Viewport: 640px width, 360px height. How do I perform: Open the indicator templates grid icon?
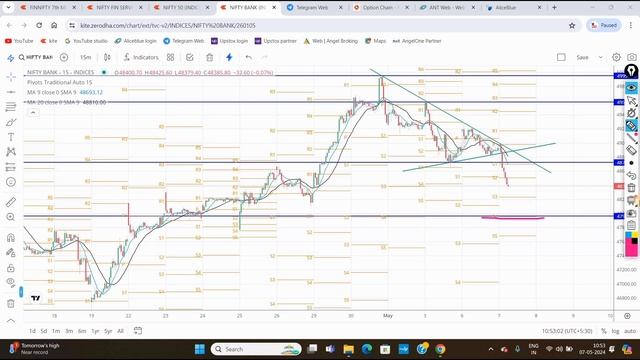click(x=171, y=57)
